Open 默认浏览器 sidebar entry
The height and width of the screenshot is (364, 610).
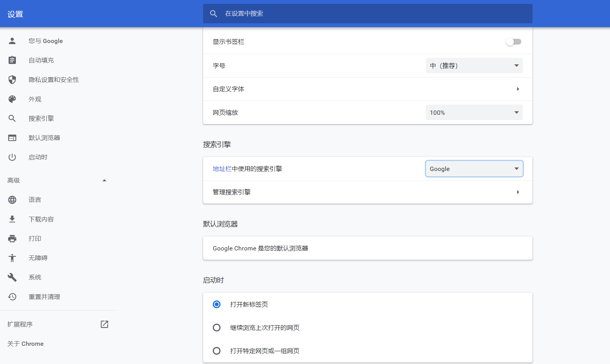pyautogui.click(x=45, y=138)
